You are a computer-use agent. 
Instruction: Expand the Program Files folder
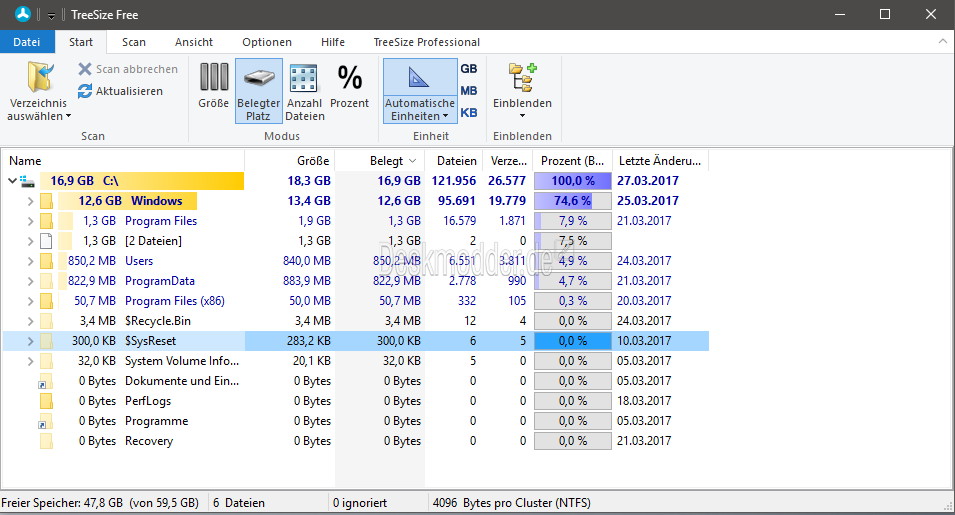(30, 221)
